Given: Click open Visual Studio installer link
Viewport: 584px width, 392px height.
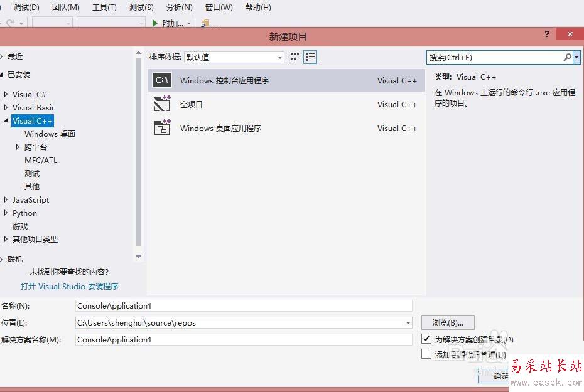Looking at the screenshot, I should 70,287.
